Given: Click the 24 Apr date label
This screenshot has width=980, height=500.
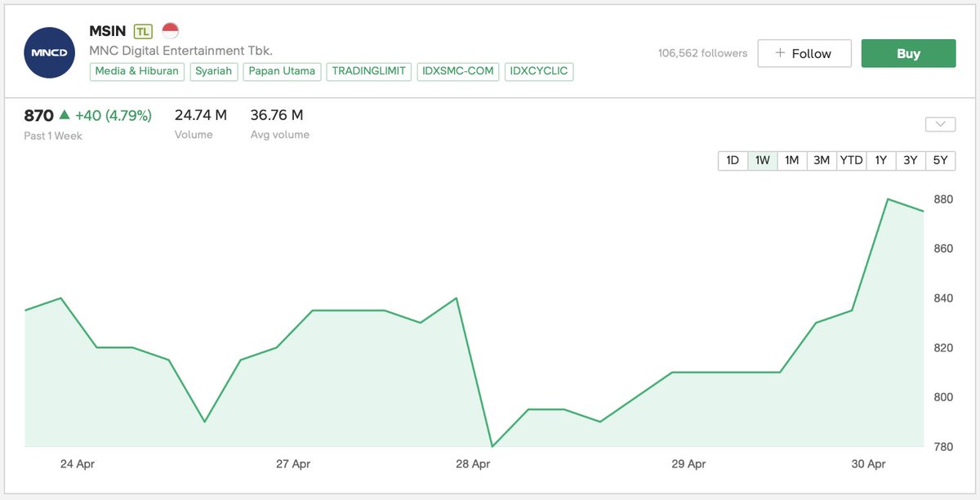Looking at the screenshot, I should click(x=78, y=464).
